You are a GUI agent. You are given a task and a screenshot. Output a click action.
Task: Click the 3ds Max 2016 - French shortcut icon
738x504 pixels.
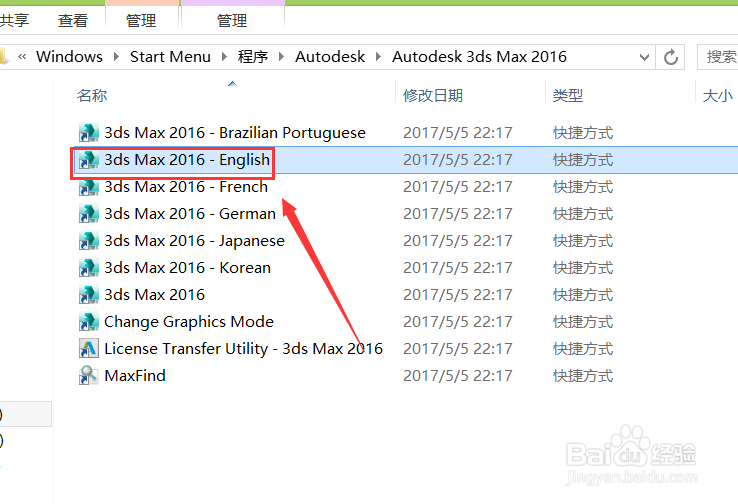point(88,187)
